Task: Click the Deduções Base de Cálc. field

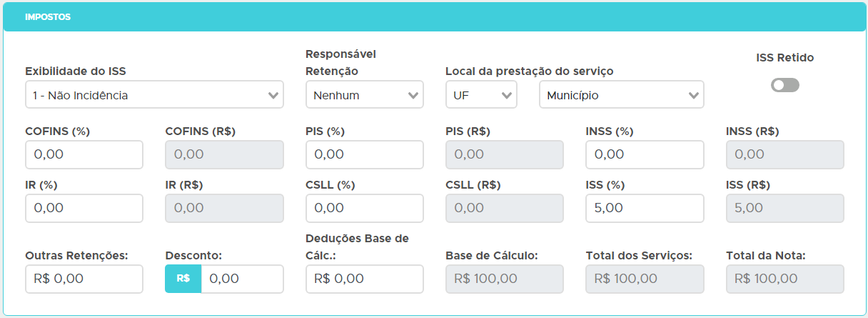Action: [x=364, y=279]
